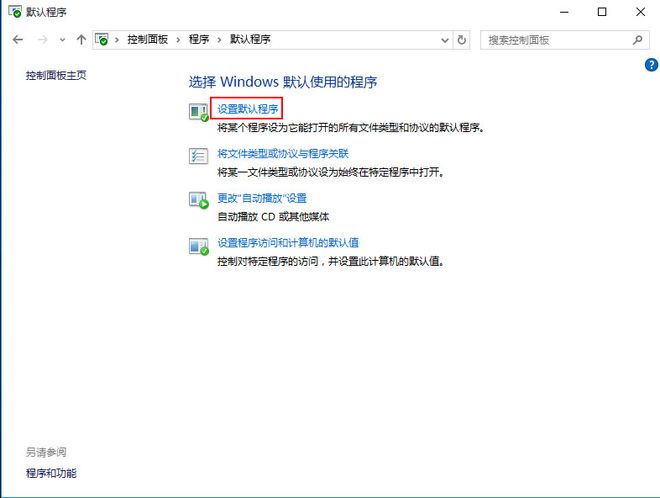Screen dimensions: 660x498
Task: Open the 设置默认程序 link
Action: 248,109
